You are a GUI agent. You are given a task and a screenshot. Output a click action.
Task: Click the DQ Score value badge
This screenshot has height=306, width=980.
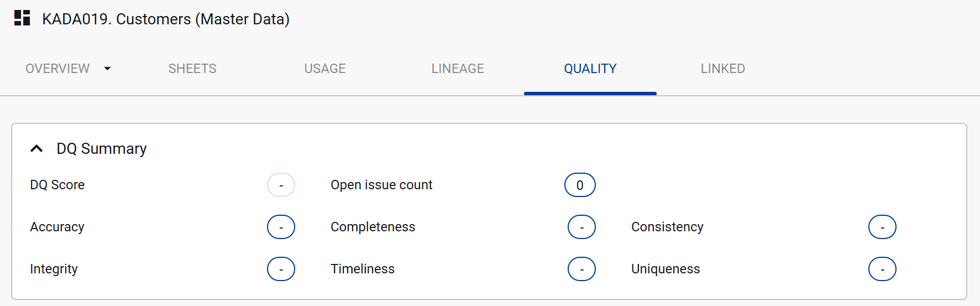[281, 185]
